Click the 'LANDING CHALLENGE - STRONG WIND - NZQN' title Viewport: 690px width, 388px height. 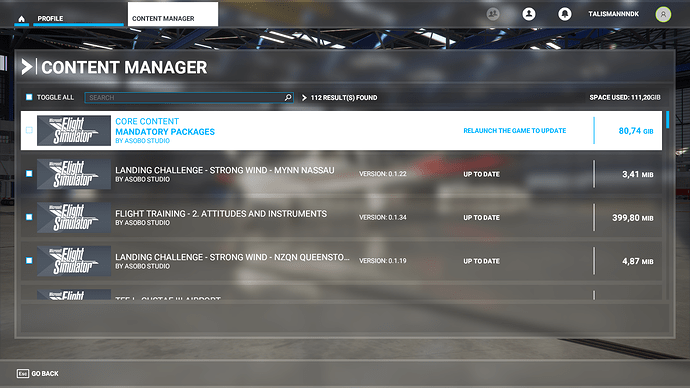click(232, 257)
